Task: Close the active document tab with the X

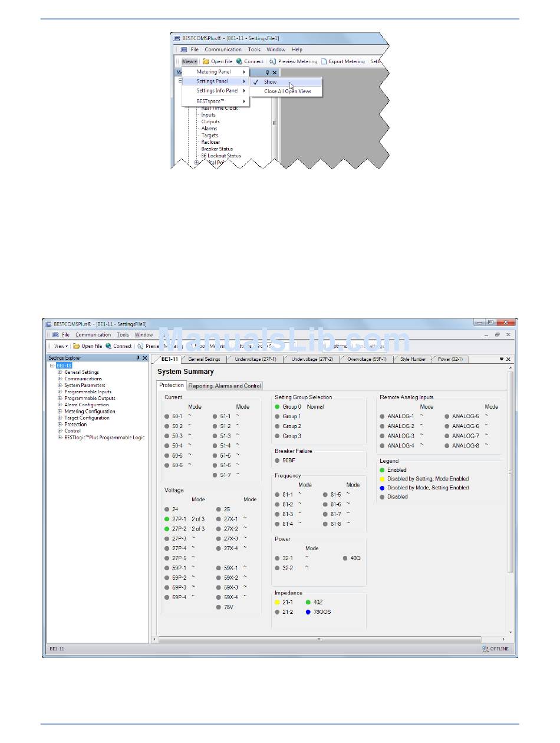Action: click(509, 359)
